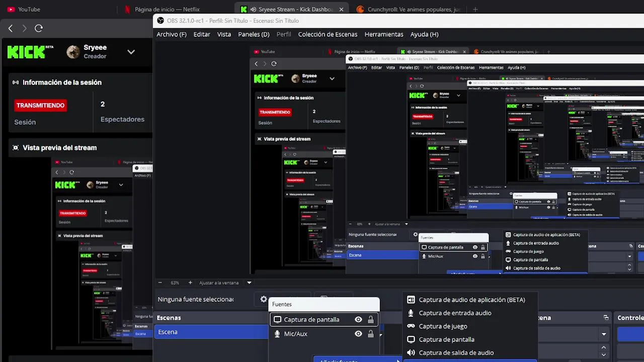
Task: Select the Captura de pantalla source row
Action: pos(324,319)
